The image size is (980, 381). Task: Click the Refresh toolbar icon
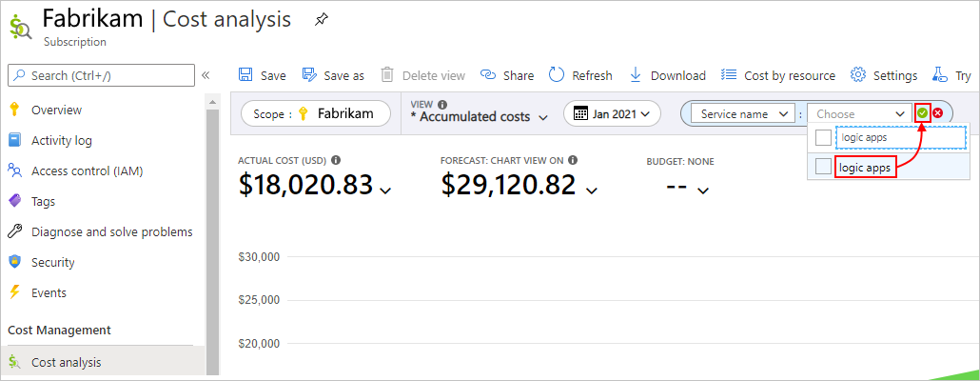pos(556,75)
